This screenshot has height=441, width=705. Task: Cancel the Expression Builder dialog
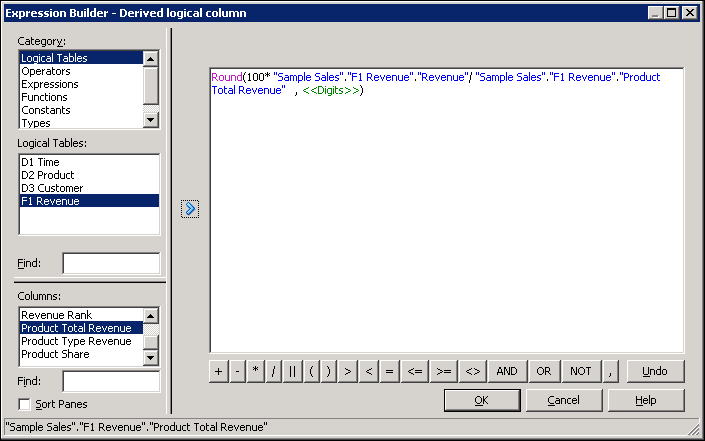564,400
